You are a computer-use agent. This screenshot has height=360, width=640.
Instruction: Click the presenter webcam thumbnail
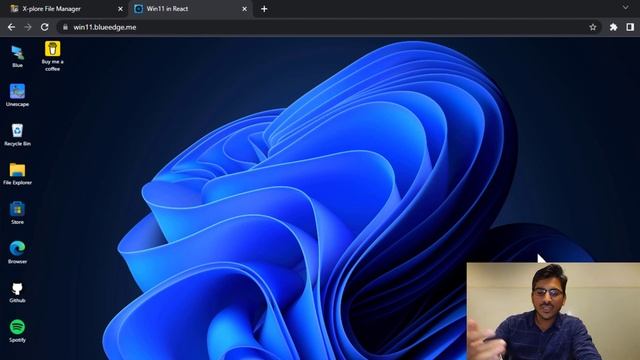click(553, 311)
